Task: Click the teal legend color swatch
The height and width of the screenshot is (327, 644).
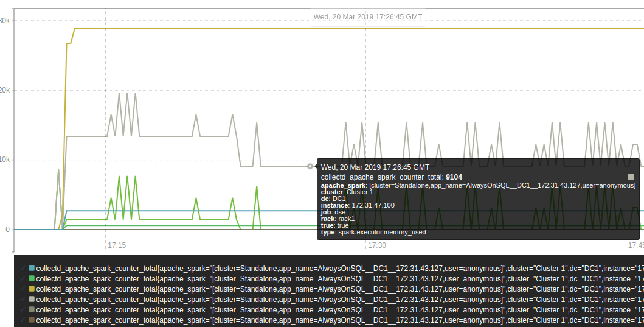Action: pyautogui.click(x=32, y=268)
